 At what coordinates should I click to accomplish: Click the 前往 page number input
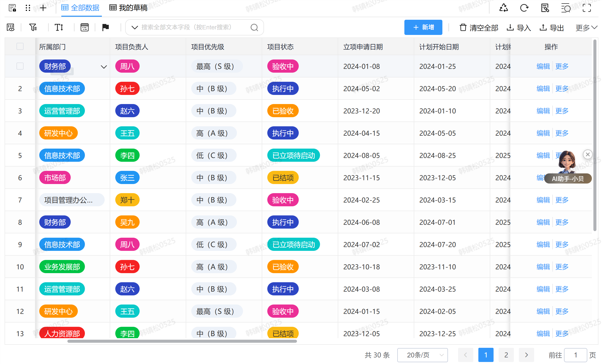(x=575, y=355)
